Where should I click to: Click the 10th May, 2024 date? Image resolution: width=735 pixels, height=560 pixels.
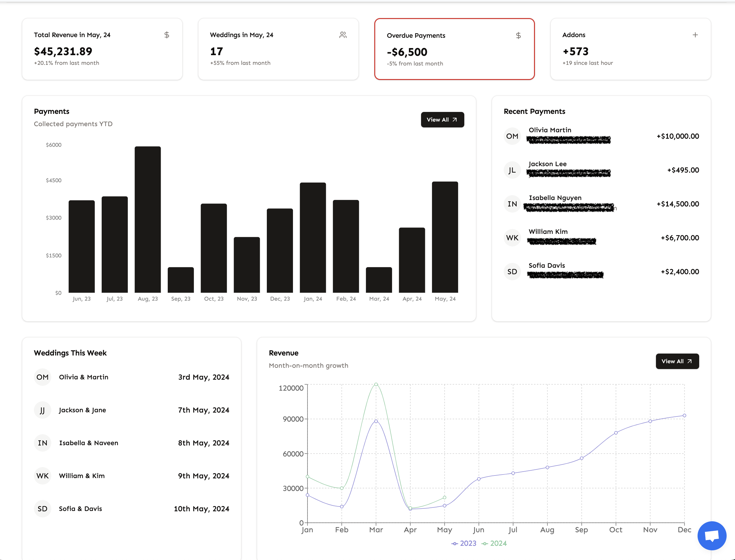(201, 509)
